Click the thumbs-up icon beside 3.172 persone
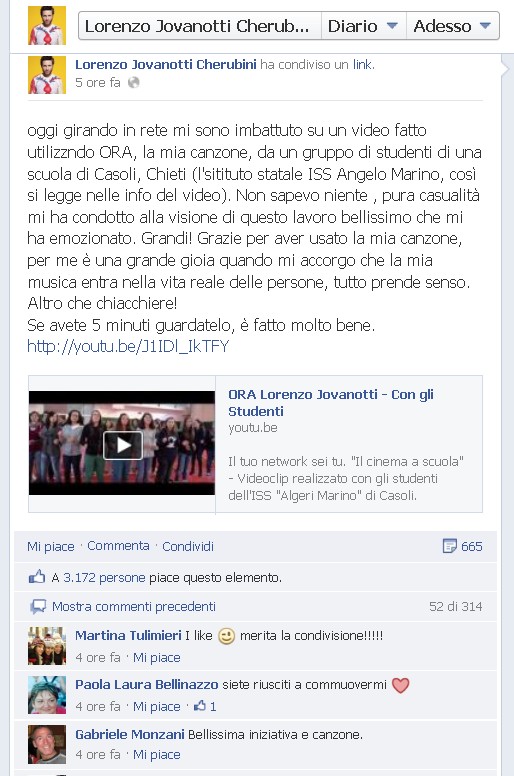Image resolution: width=514 pixels, height=776 pixels. tap(37, 577)
